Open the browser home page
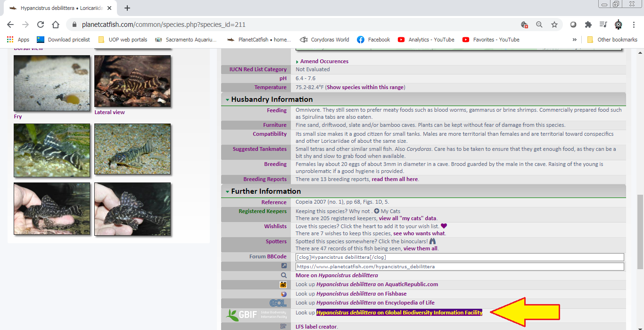Image resolution: width=644 pixels, height=330 pixels. (56, 25)
